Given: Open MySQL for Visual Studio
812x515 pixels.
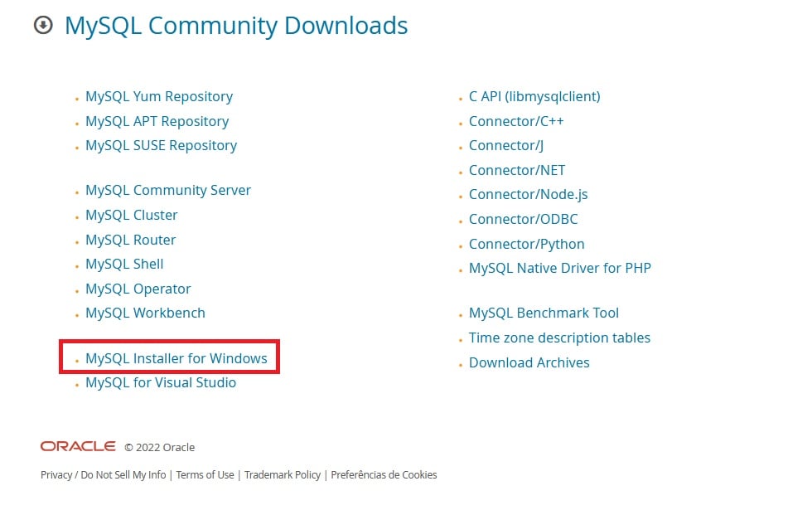Looking at the screenshot, I should (161, 383).
